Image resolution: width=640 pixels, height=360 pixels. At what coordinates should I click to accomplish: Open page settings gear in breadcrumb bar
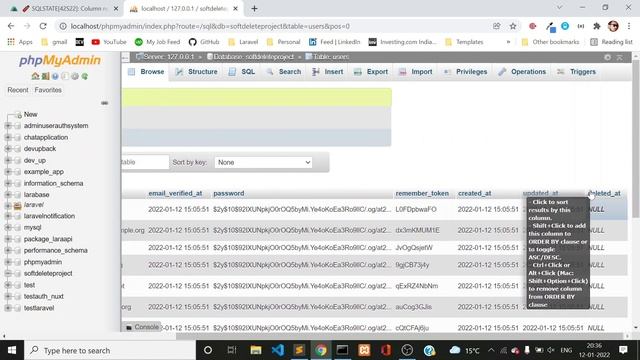[607, 58]
